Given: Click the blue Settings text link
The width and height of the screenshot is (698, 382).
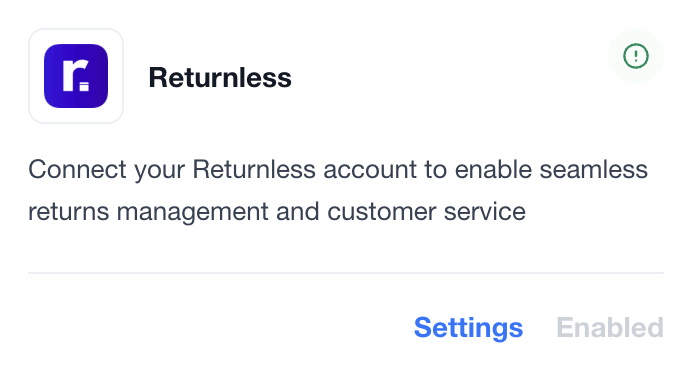Looking at the screenshot, I should (468, 328).
